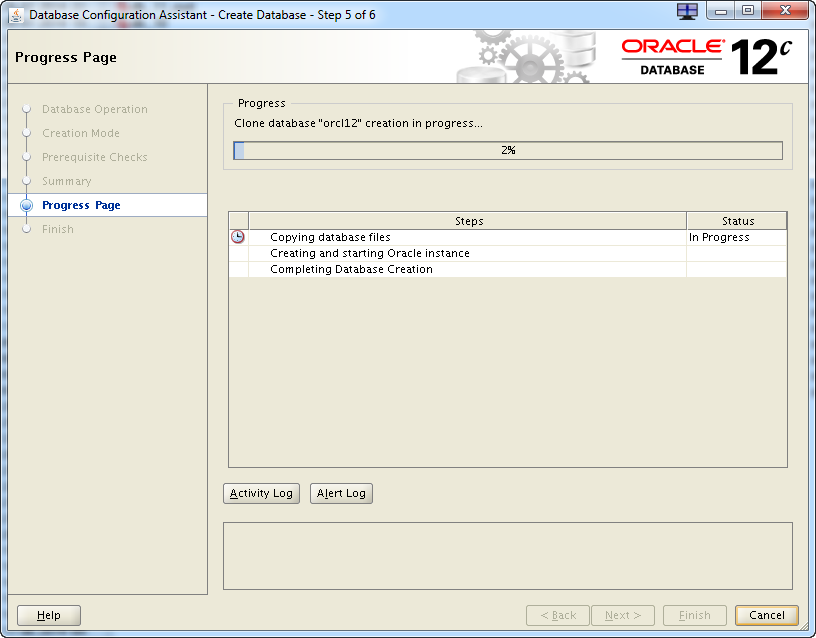816x638 pixels.
Task: Click the Java icon in the title bar
Action: coord(16,15)
